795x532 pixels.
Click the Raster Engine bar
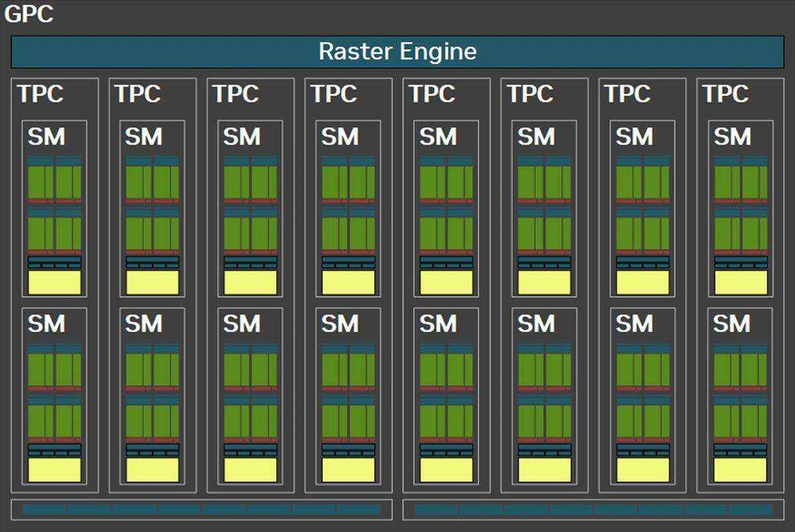click(x=397, y=50)
